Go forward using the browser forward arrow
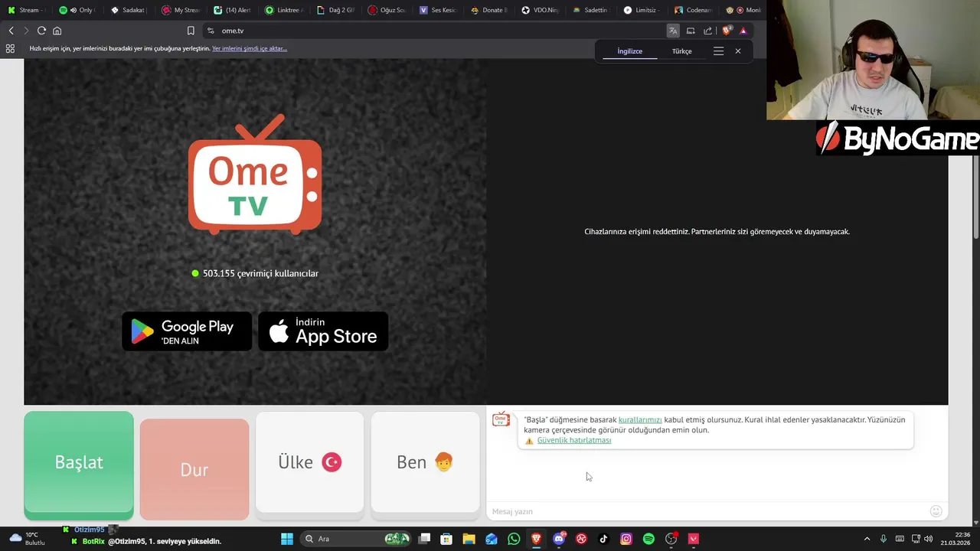 pos(26,31)
